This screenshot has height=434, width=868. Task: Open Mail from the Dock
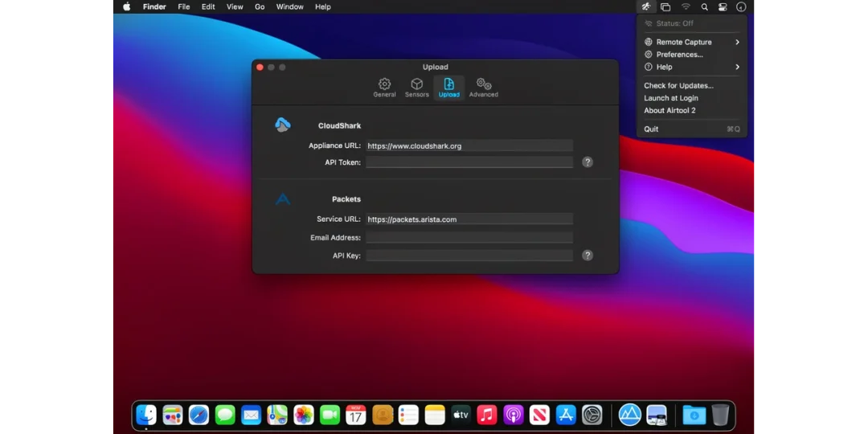click(252, 415)
